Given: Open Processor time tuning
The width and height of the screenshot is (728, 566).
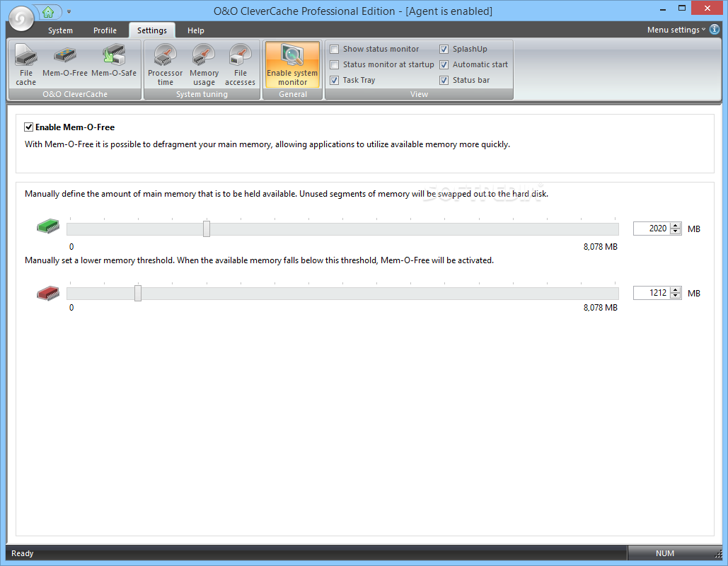Looking at the screenshot, I should pos(166,64).
